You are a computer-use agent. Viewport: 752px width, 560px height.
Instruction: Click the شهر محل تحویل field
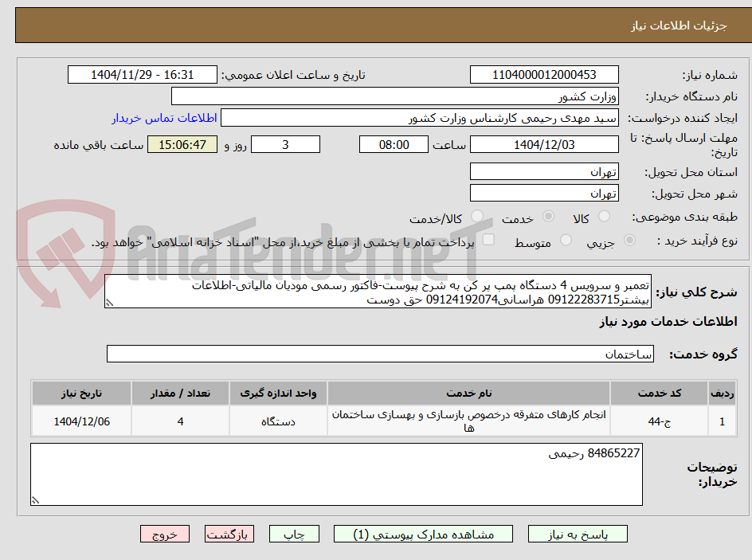tap(544, 194)
